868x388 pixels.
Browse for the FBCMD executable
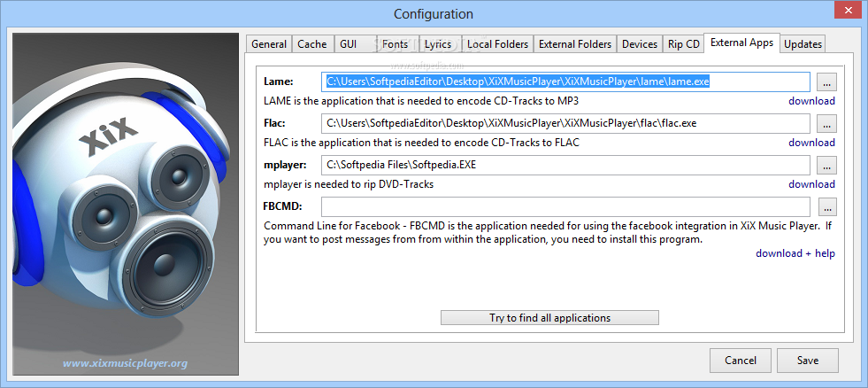coord(827,207)
